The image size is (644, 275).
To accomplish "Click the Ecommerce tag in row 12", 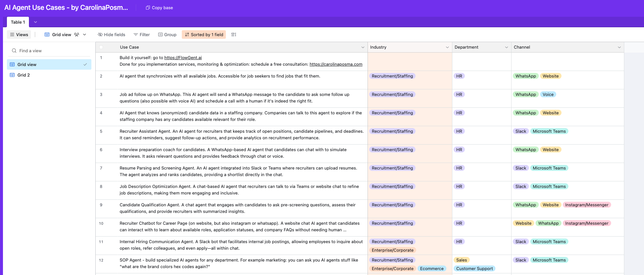I will (x=432, y=268).
